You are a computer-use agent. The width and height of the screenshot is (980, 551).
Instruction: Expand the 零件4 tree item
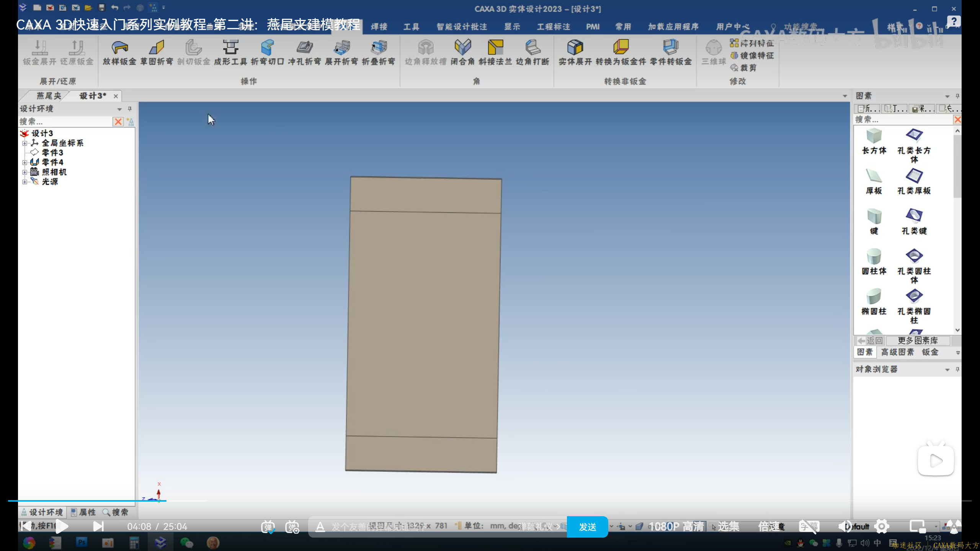25,161
